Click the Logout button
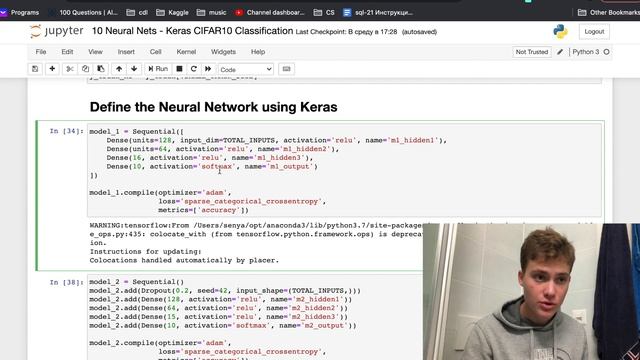Viewport: 640px width, 360px height. tap(594, 31)
